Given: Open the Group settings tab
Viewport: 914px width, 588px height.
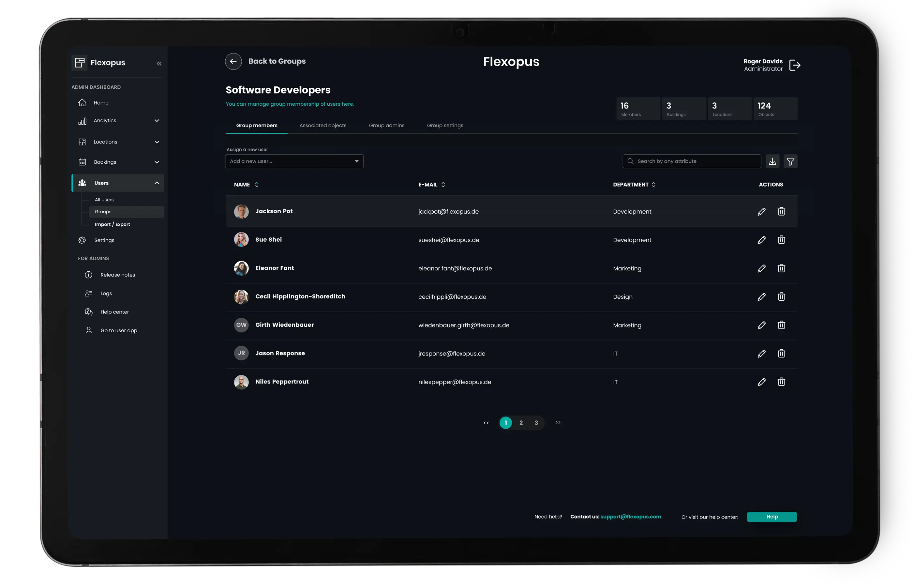Looking at the screenshot, I should [x=445, y=126].
